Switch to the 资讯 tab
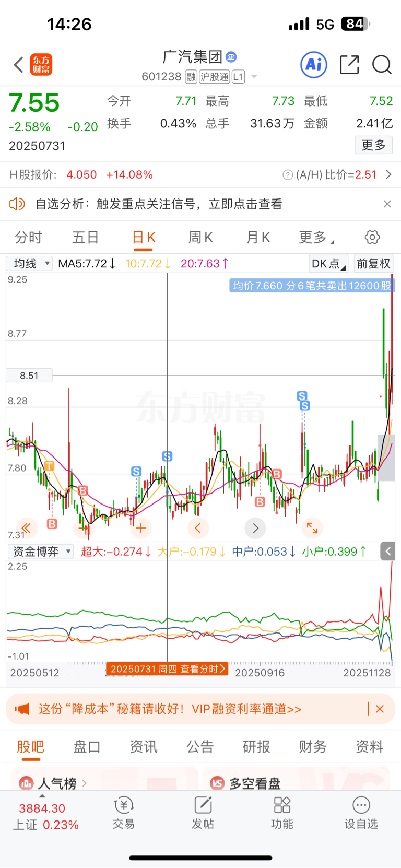The image size is (401, 868). point(144,747)
